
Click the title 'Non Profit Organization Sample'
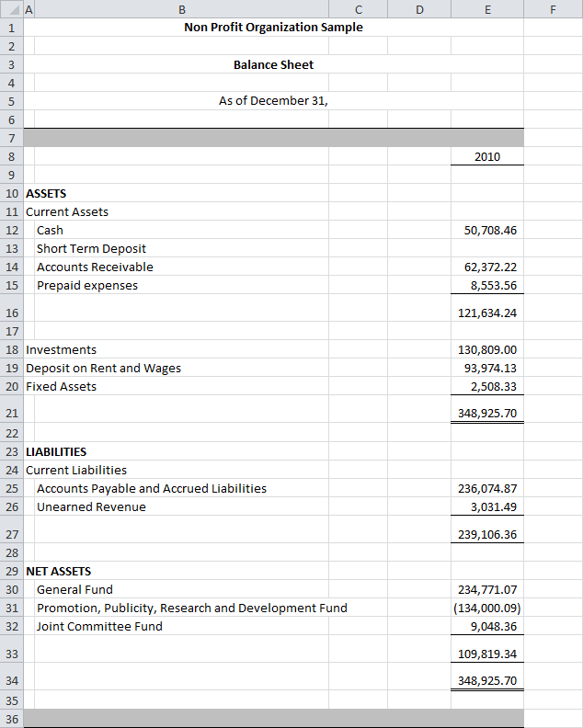274,28
